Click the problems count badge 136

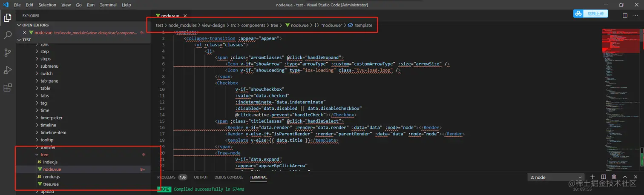click(183, 177)
